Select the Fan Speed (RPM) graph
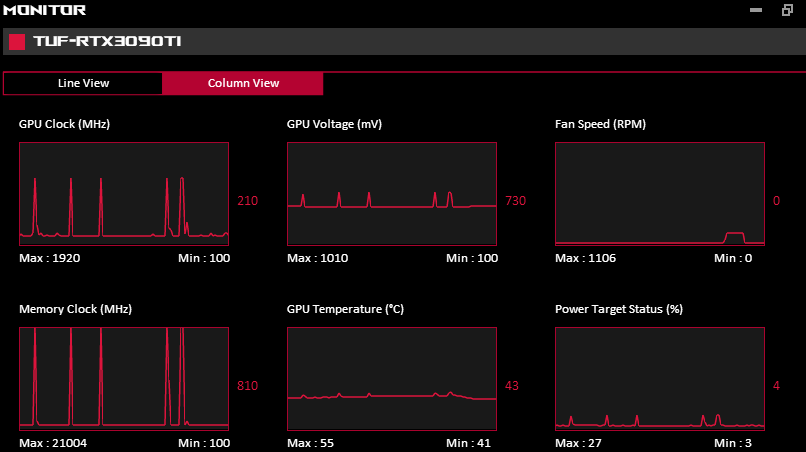Image resolution: width=806 pixels, height=452 pixels. [x=660, y=194]
